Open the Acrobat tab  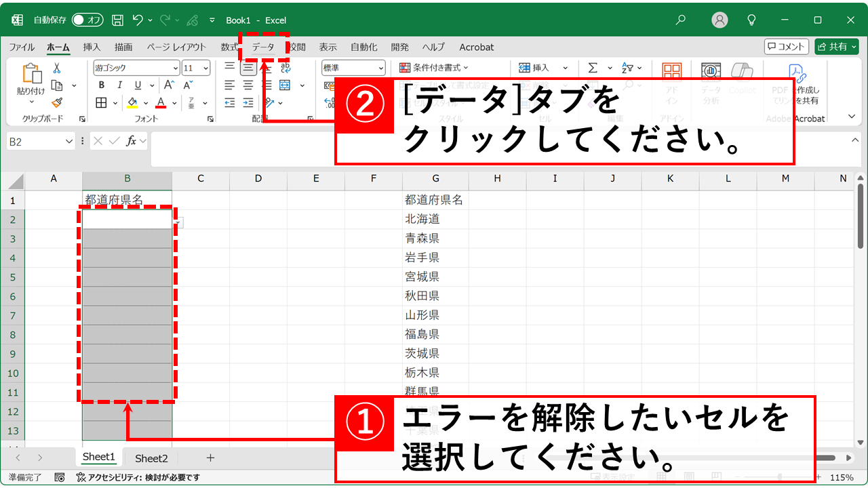[x=477, y=47]
